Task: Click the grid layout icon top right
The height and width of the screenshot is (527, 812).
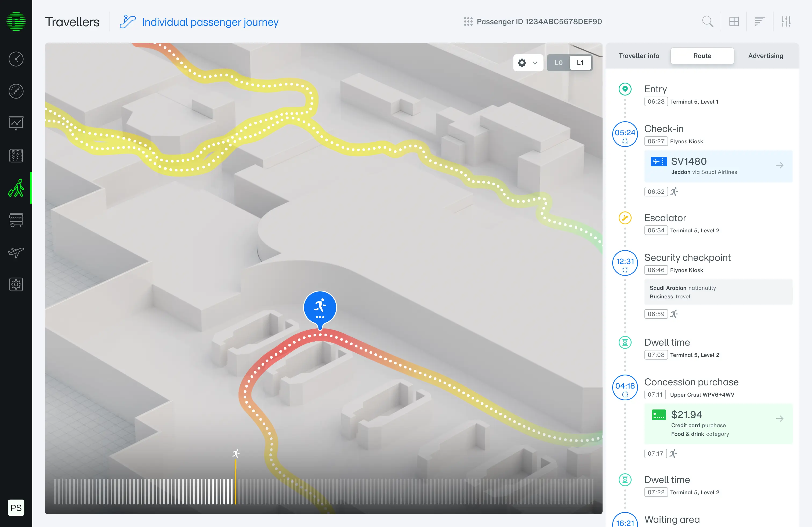Action: [x=734, y=21]
